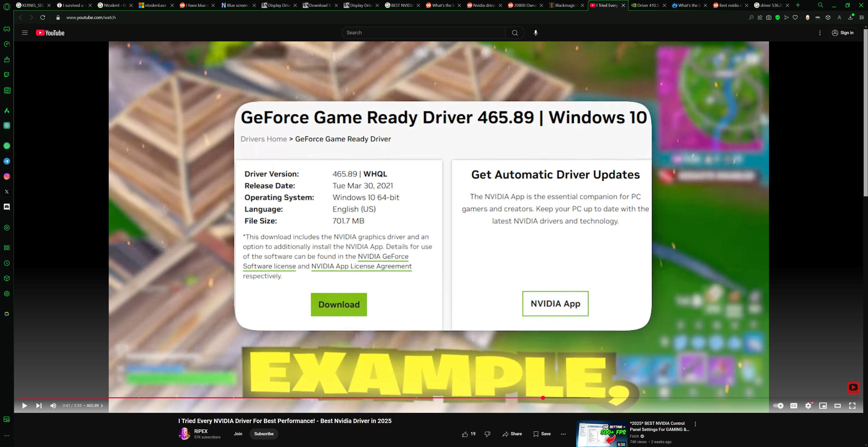Toggle subtitles with the CC button
868x447 pixels.
pos(794,406)
